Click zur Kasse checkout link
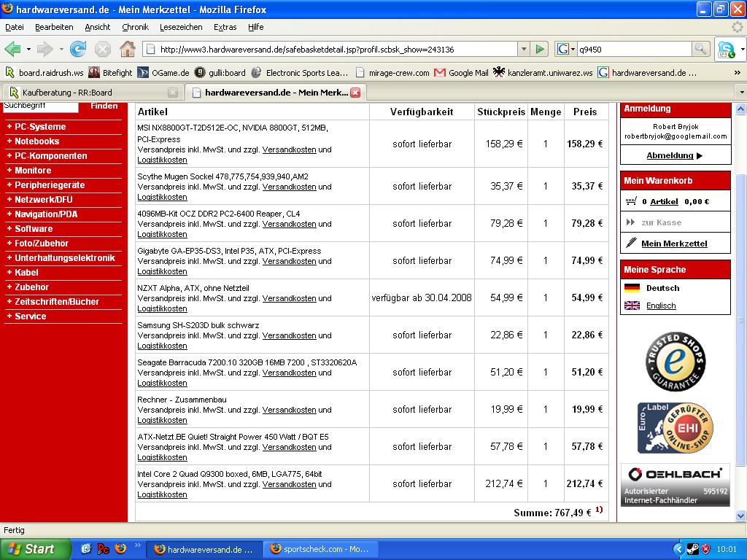The height and width of the screenshot is (560, 747). [661, 222]
